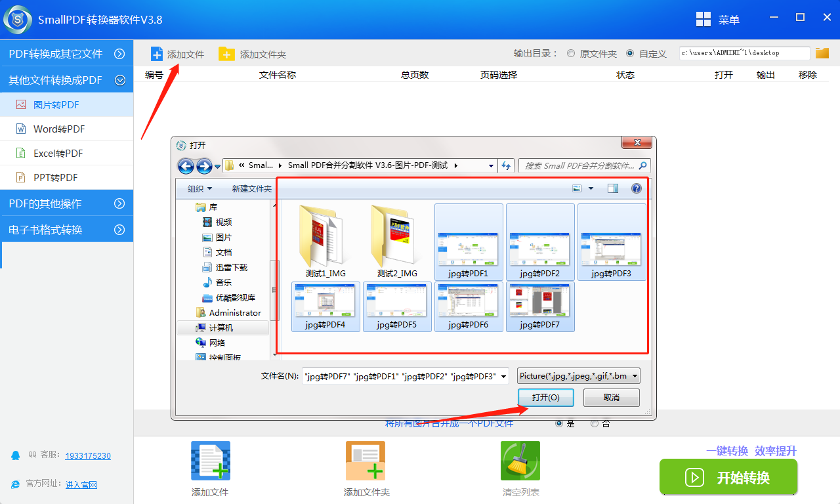Click the large bottom 添加文件 icon
The image size is (840, 504).
click(x=210, y=461)
